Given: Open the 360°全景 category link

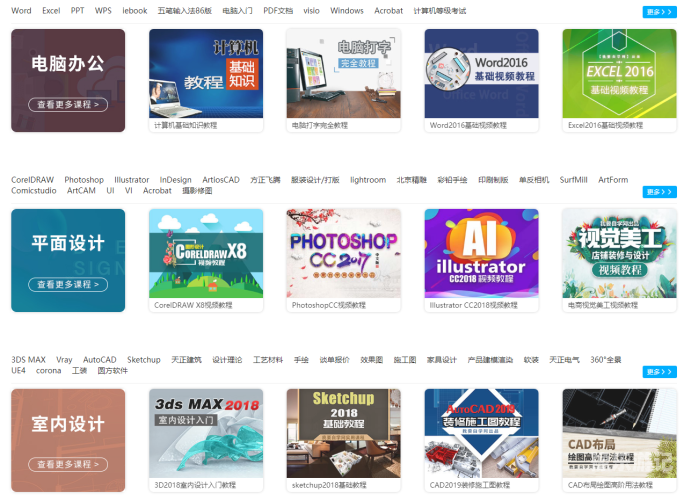Looking at the screenshot, I should [605, 360].
